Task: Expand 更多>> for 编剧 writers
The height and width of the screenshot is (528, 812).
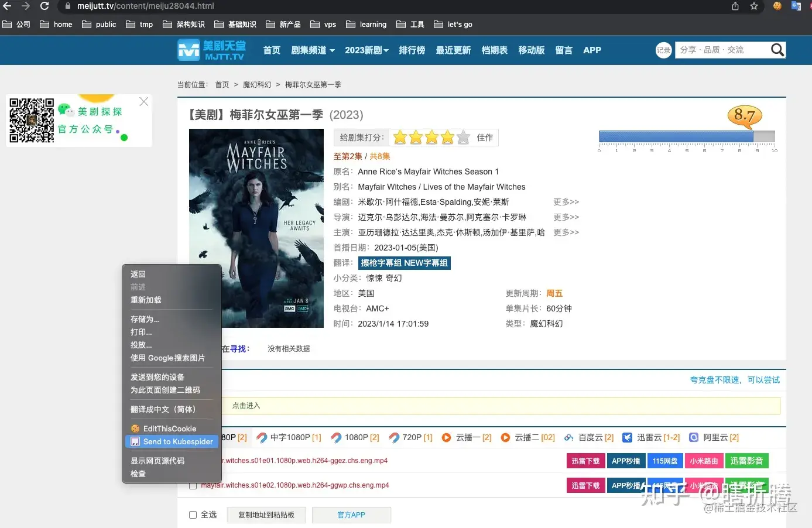Action: click(x=566, y=202)
